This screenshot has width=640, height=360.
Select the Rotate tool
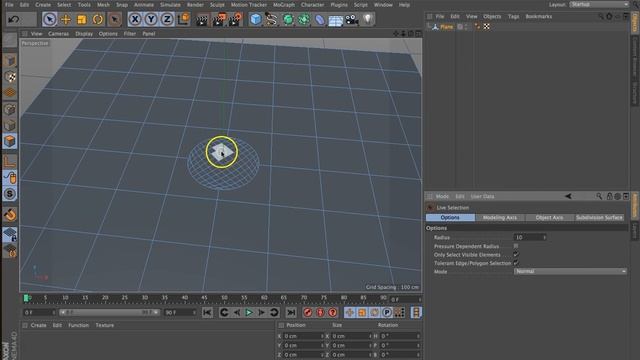click(98, 19)
